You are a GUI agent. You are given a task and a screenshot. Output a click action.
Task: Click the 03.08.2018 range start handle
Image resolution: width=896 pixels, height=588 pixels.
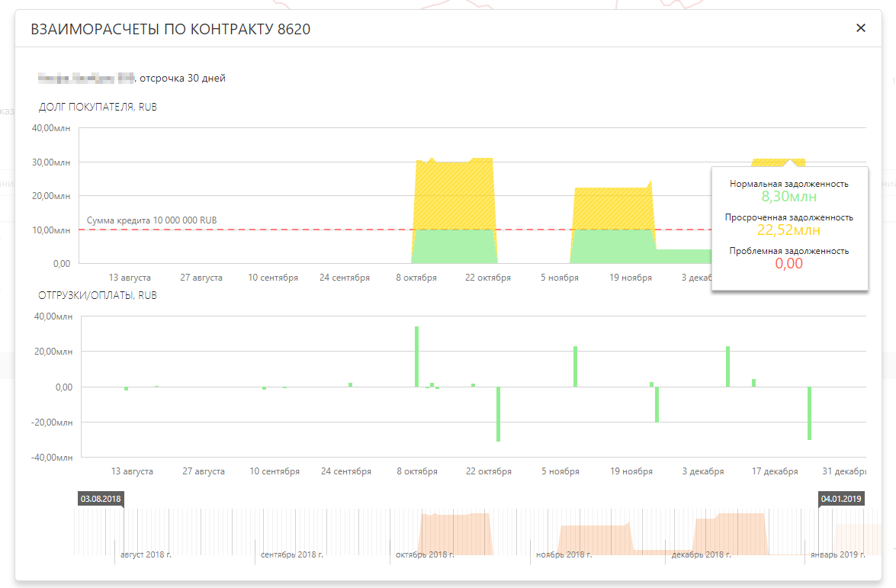[x=101, y=499]
